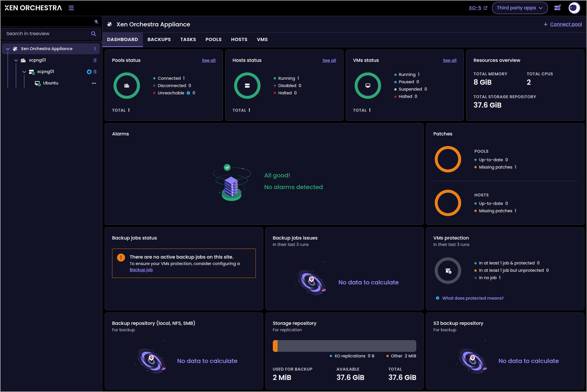587x392 pixels.
Task: Open the Third party apps dropdown
Action: tap(520, 8)
